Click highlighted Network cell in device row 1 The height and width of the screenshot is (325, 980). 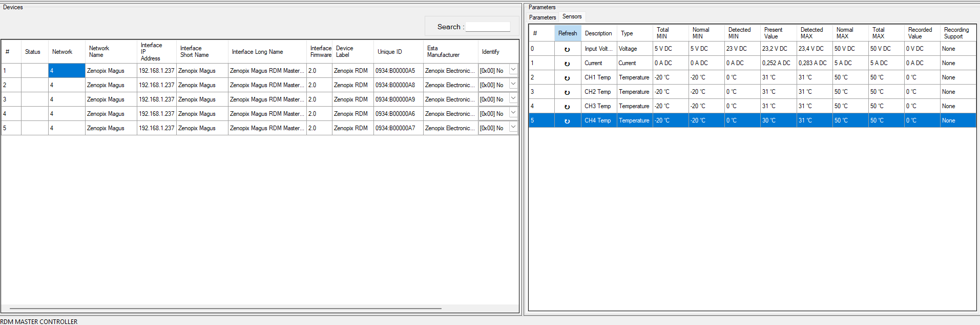[67, 71]
